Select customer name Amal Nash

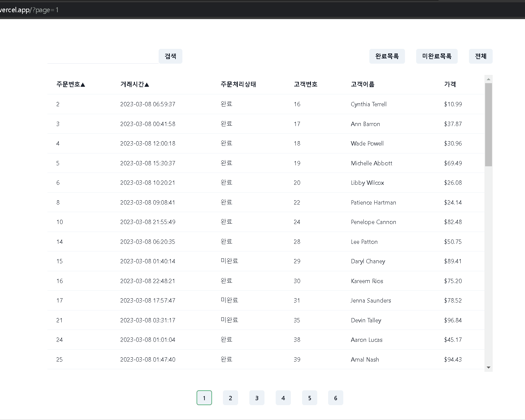[365, 360]
